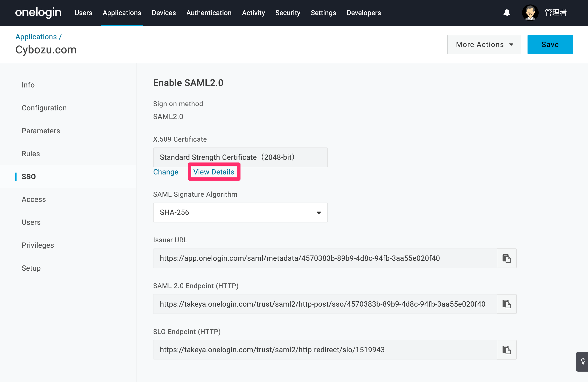Switch to the Access tab
This screenshot has height=382, width=588.
click(x=34, y=199)
